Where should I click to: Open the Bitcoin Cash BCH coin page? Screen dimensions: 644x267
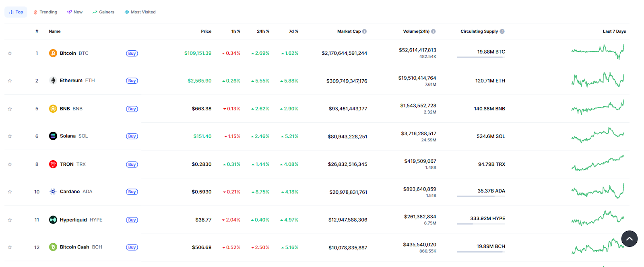81,247
